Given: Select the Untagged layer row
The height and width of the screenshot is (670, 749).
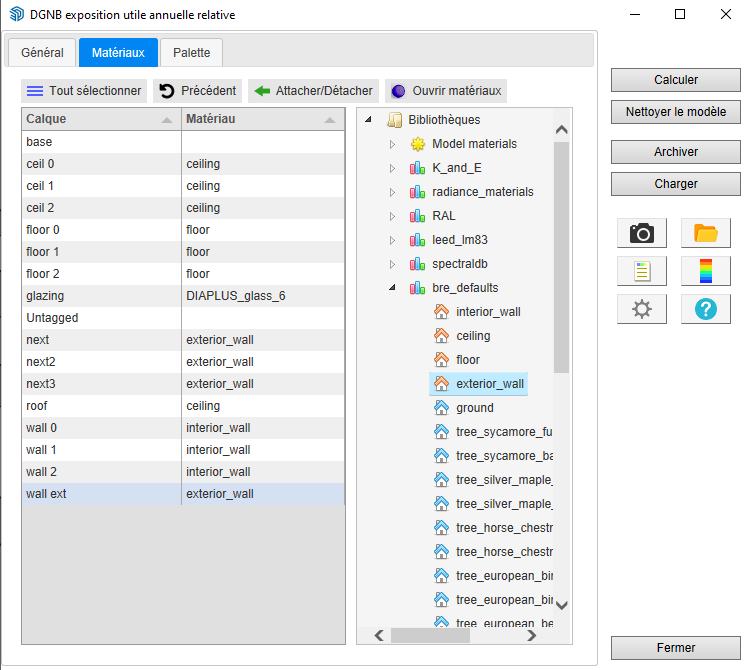Looking at the screenshot, I should (x=183, y=318).
